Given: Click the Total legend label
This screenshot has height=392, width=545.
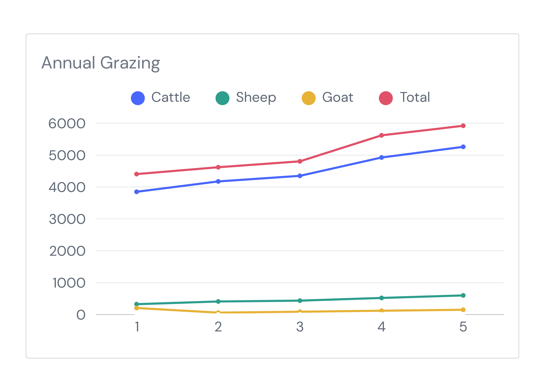Looking at the screenshot, I should [415, 97].
